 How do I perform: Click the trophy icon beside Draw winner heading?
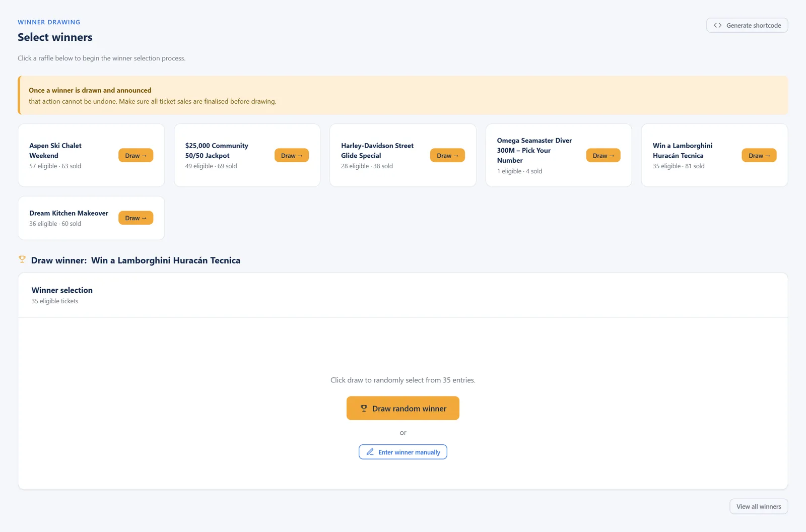22,259
